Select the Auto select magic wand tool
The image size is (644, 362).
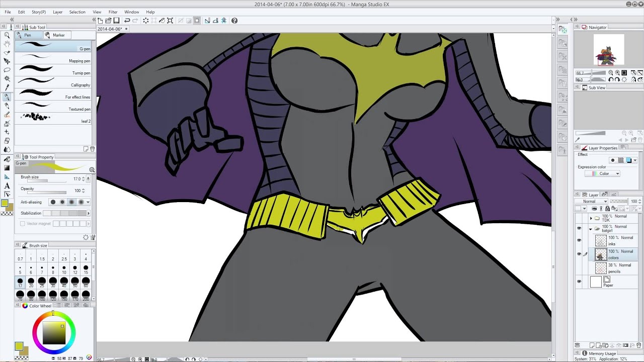pos(7,79)
